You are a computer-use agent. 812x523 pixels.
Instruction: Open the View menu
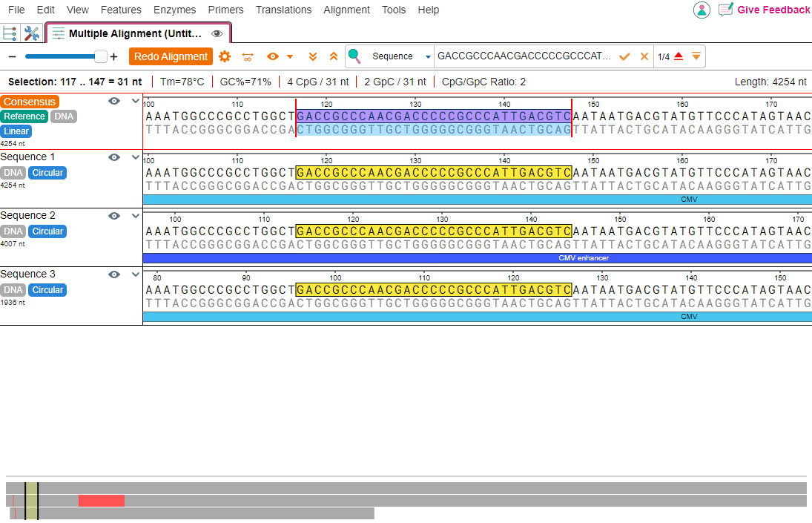tap(78, 10)
